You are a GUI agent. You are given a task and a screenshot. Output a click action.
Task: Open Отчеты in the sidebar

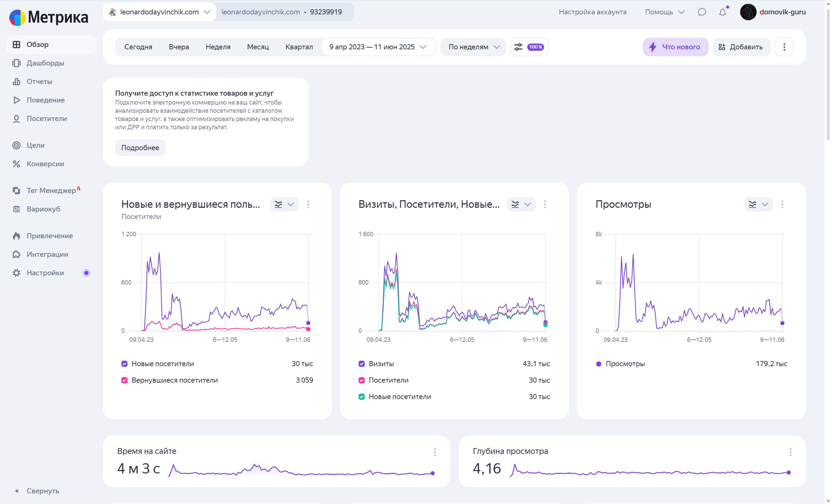39,82
